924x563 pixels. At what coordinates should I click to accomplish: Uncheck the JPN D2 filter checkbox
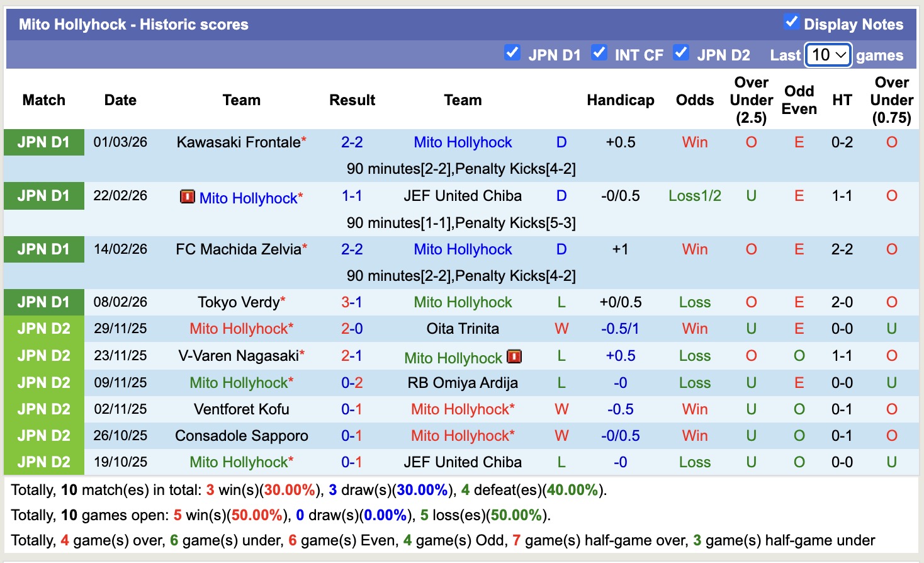click(681, 54)
